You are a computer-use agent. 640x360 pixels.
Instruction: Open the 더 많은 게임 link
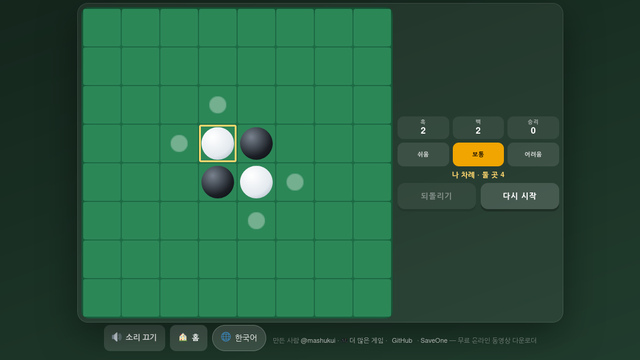click(366, 340)
